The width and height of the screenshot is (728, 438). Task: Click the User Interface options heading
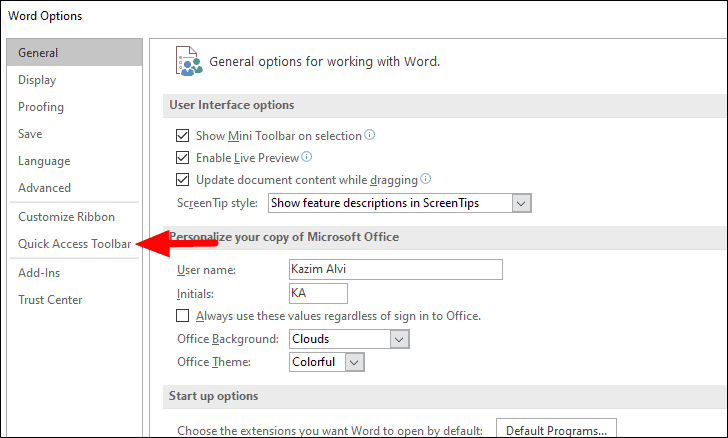click(x=232, y=105)
